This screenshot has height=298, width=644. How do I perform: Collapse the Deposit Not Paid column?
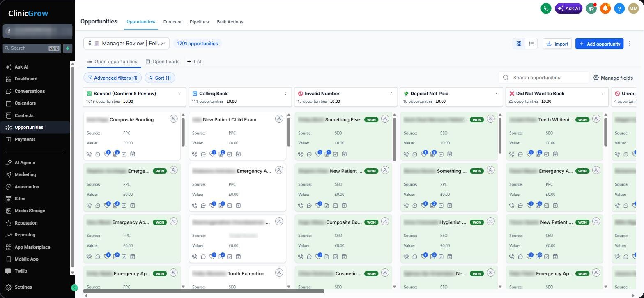[497, 94]
